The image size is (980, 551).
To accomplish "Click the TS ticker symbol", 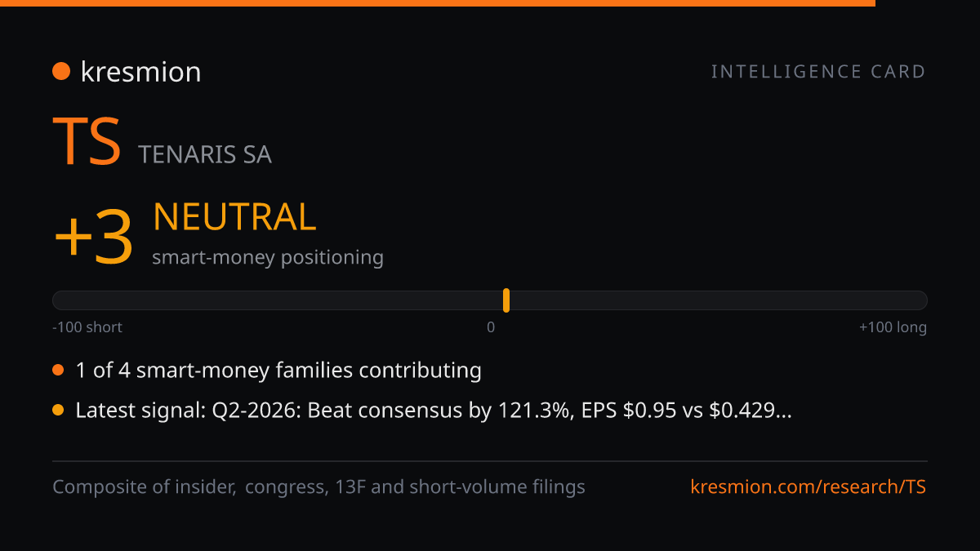I will [x=87, y=141].
